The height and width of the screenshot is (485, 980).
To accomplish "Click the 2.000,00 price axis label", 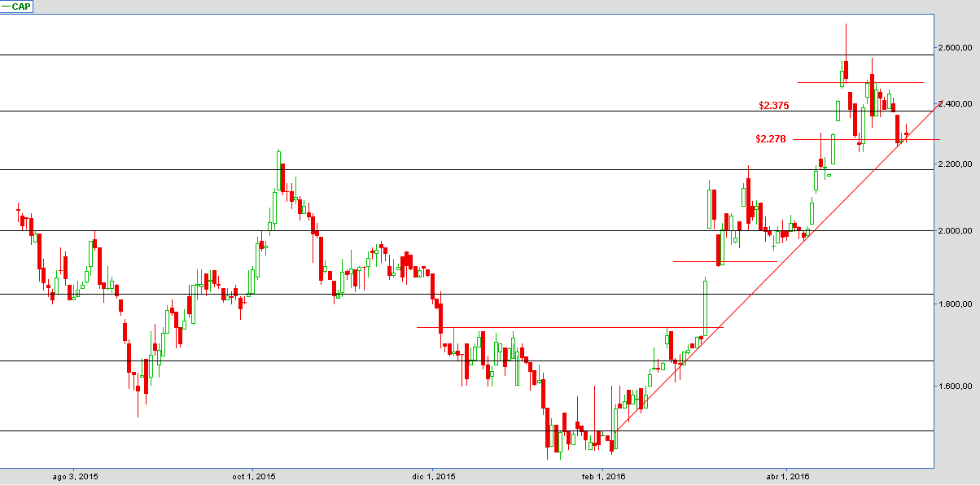I will point(955,231).
